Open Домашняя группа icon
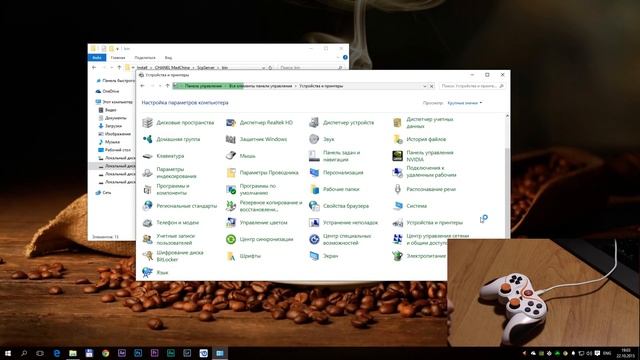Screen dimensions: 640x360 [x=147, y=139]
